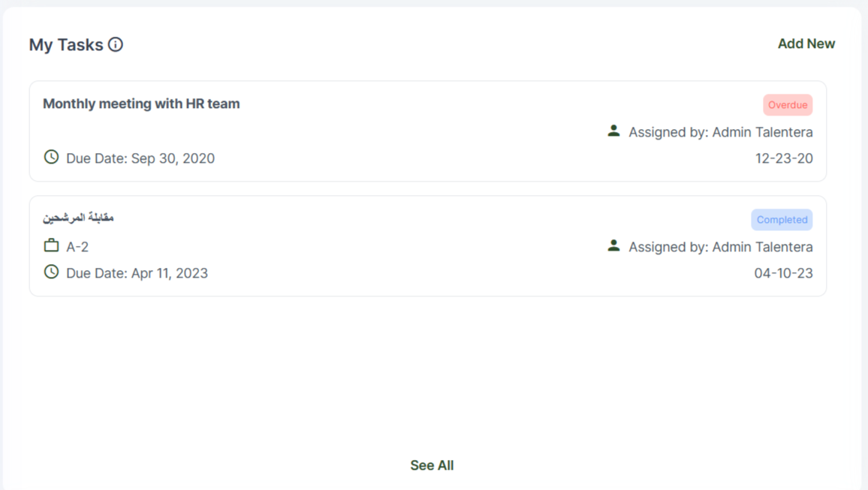Click the info icon beside My Tasks
The width and height of the screenshot is (868, 490).
point(116,45)
